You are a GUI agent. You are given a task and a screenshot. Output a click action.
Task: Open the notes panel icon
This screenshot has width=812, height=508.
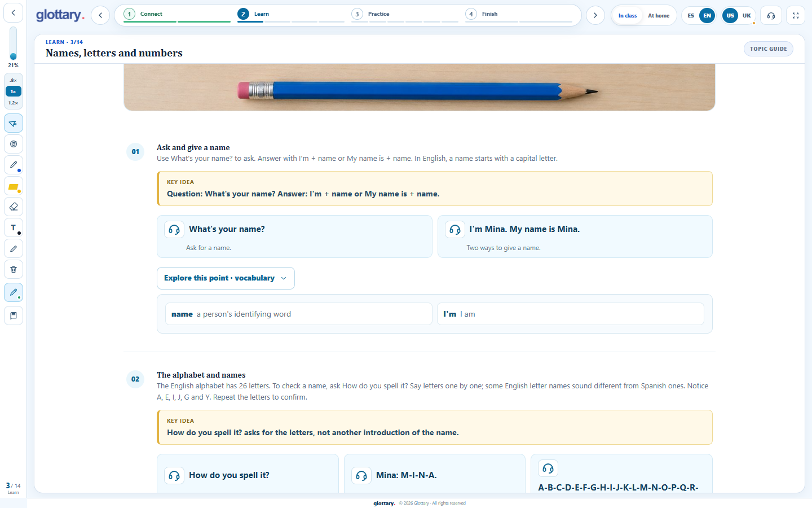point(14,316)
